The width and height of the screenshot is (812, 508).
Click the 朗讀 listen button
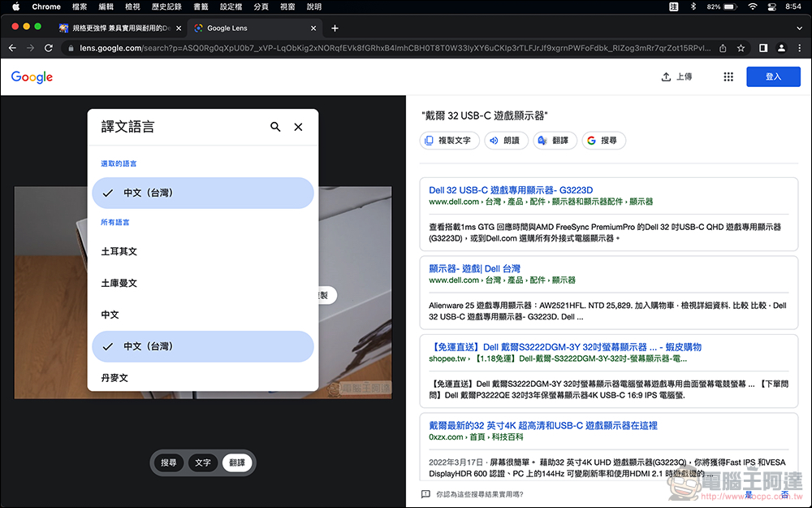[506, 140]
